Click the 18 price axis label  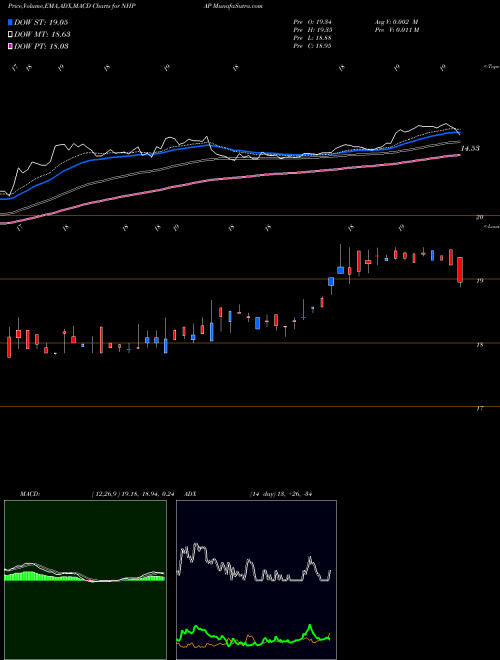pyautogui.click(x=479, y=345)
